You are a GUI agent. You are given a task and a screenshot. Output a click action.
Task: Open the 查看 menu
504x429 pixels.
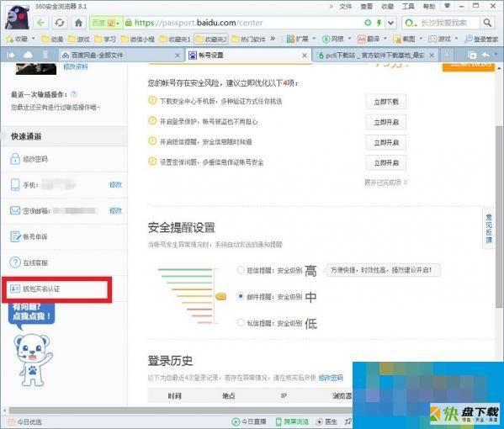pyautogui.click(x=366, y=6)
